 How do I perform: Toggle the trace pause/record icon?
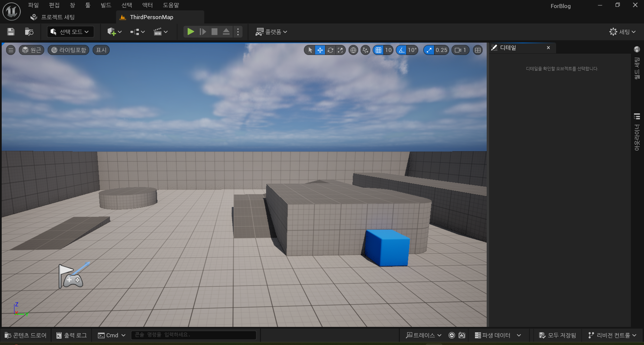tap(452, 335)
